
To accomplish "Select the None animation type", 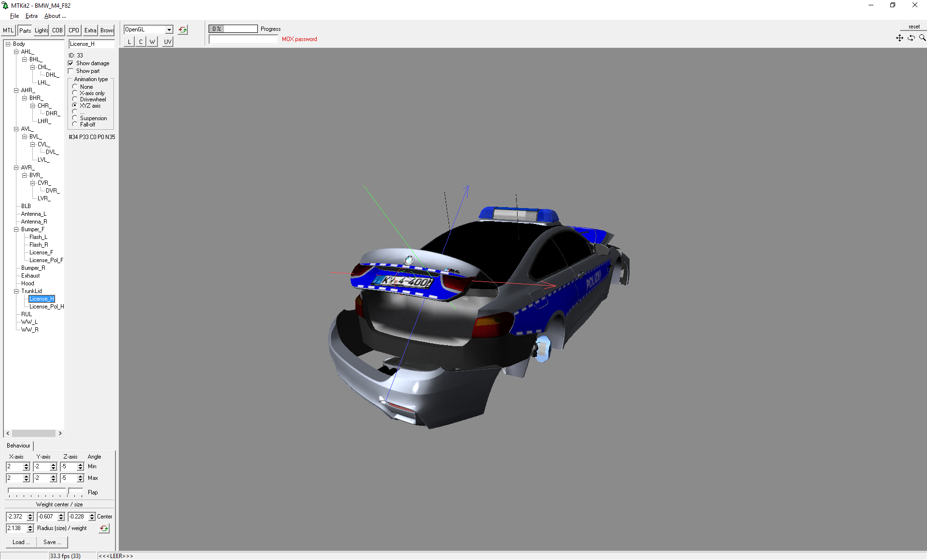I will point(75,87).
